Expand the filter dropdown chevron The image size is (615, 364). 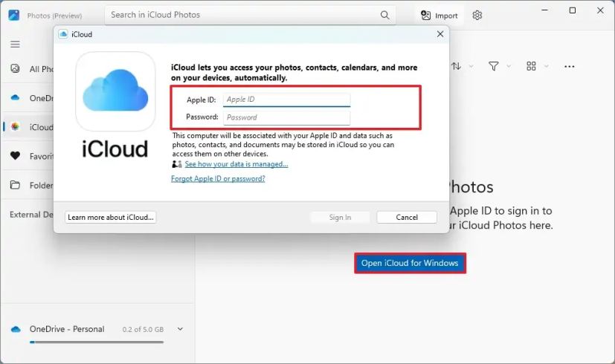(x=509, y=66)
